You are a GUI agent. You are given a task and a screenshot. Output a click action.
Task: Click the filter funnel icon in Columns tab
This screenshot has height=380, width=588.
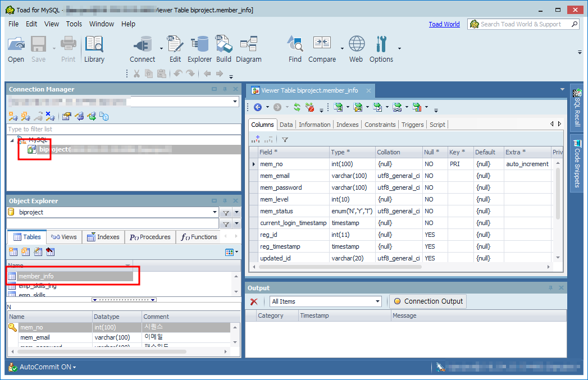[x=285, y=140]
